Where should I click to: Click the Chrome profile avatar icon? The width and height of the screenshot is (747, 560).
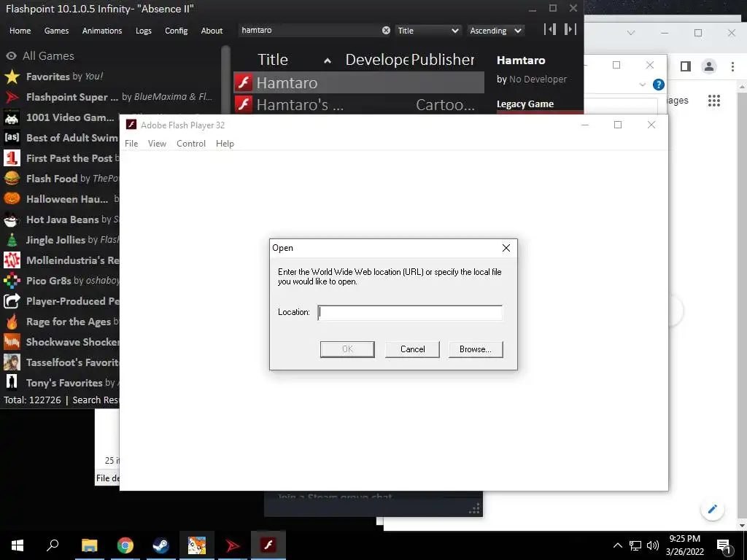(709, 66)
